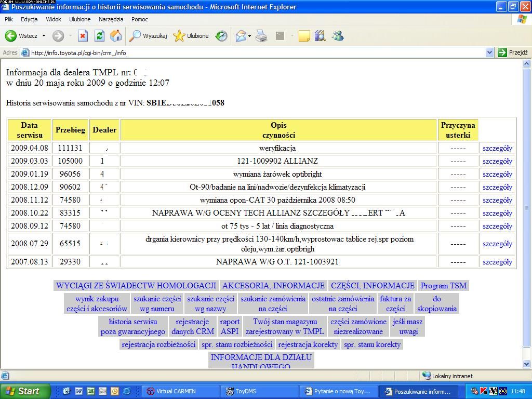Viewport: 532px width, 399px height.
Task: Open WYCIĄGI ZE ŚWIADECTW HOMOLOGACJI link
Action: (136, 286)
